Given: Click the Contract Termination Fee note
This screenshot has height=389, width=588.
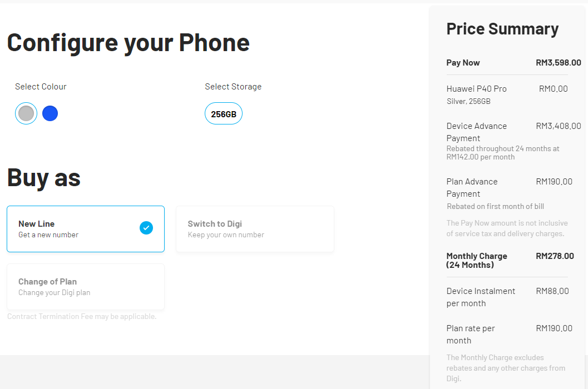Looking at the screenshot, I should click(x=82, y=317).
